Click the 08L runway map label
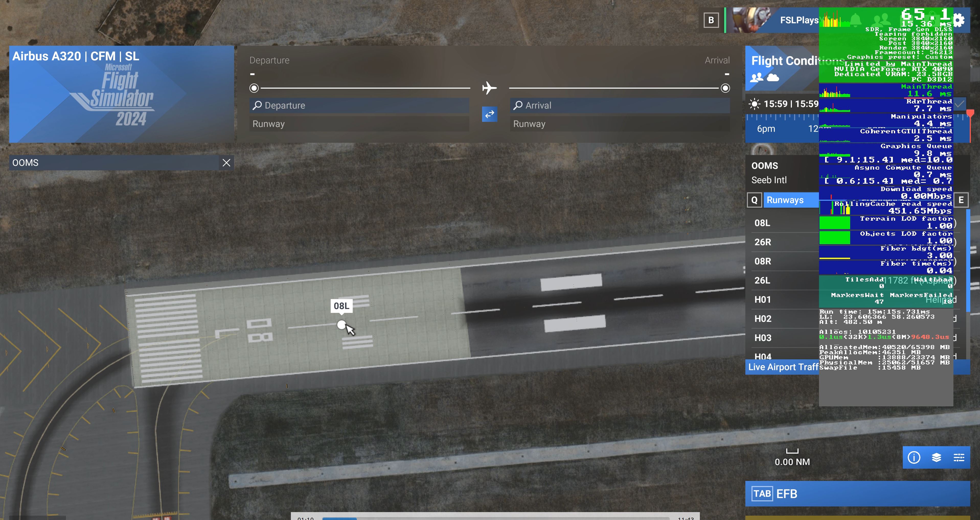The height and width of the screenshot is (520, 980). tap(341, 306)
